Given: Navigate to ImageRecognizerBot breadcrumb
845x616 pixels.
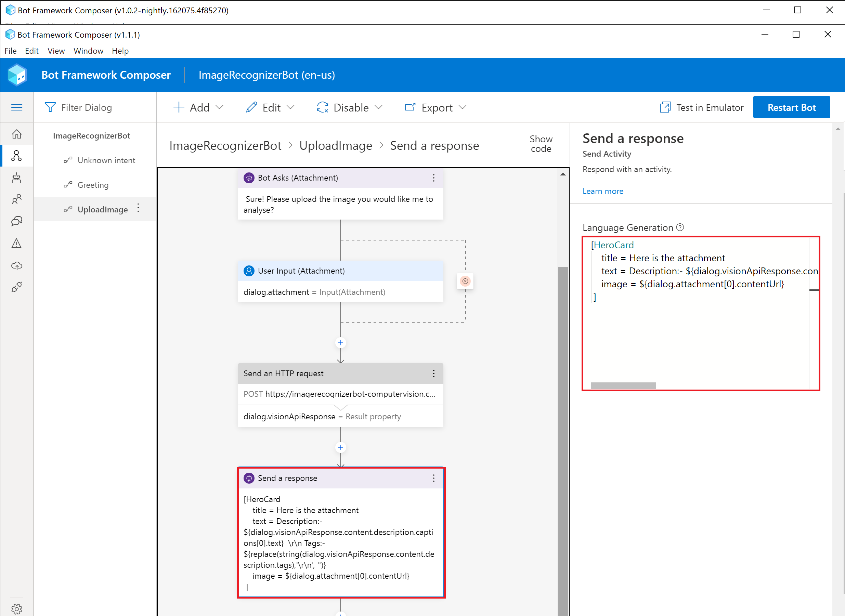Looking at the screenshot, I should click(x=225, y=145).
